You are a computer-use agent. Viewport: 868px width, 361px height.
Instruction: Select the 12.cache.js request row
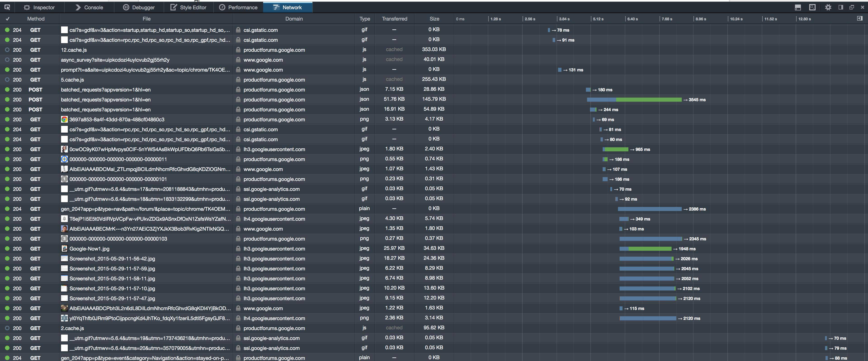click(434, 50)
